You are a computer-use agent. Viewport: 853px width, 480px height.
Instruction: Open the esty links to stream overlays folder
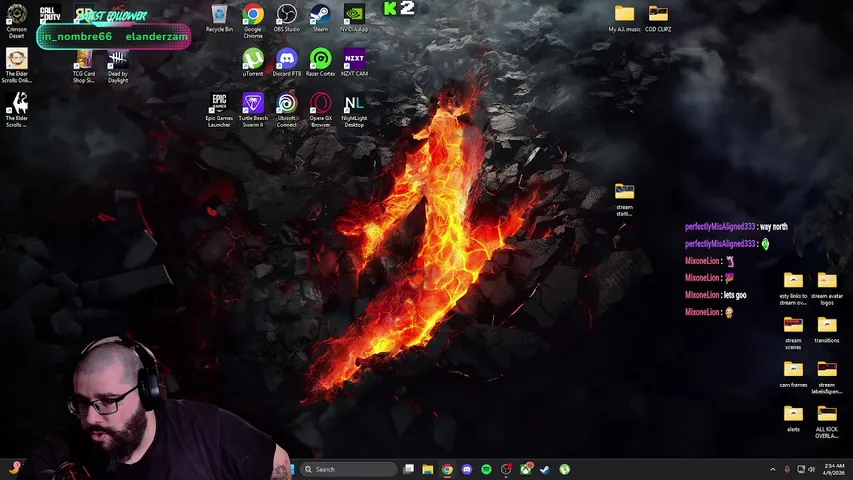793,288
